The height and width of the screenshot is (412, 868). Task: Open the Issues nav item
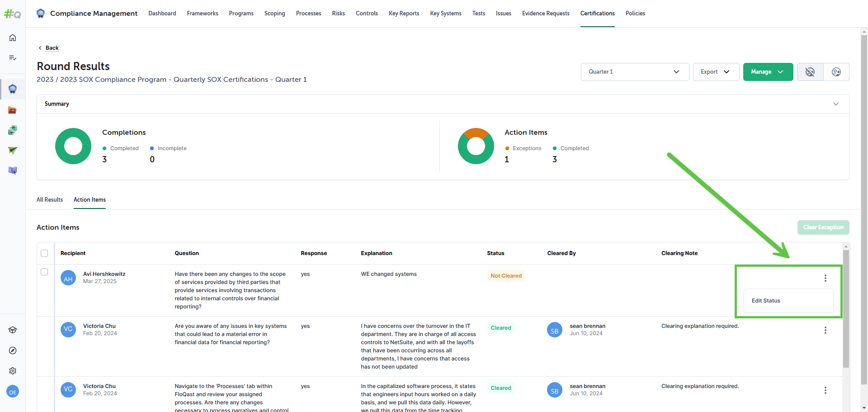pyautogui.click(x=504, y=14)
